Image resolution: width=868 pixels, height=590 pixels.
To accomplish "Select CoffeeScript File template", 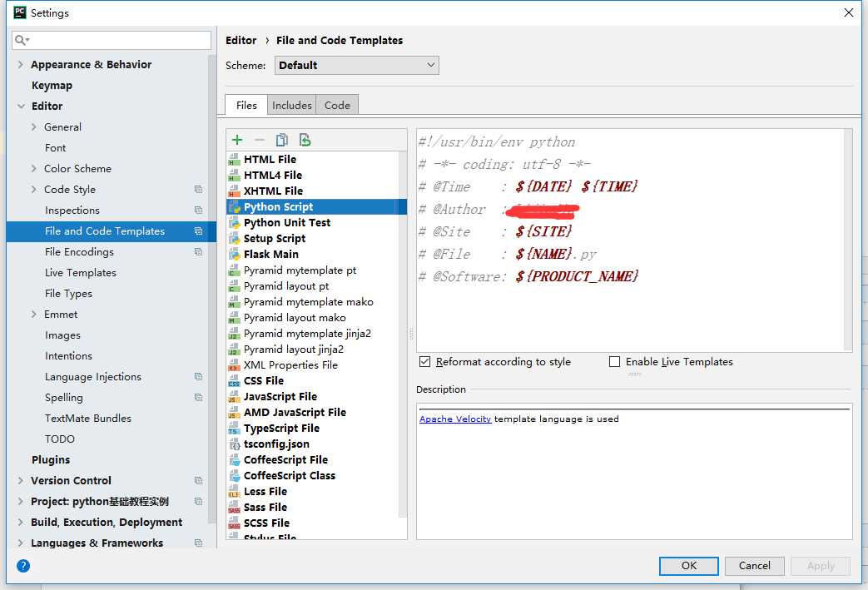I will [x=285, y=460].
